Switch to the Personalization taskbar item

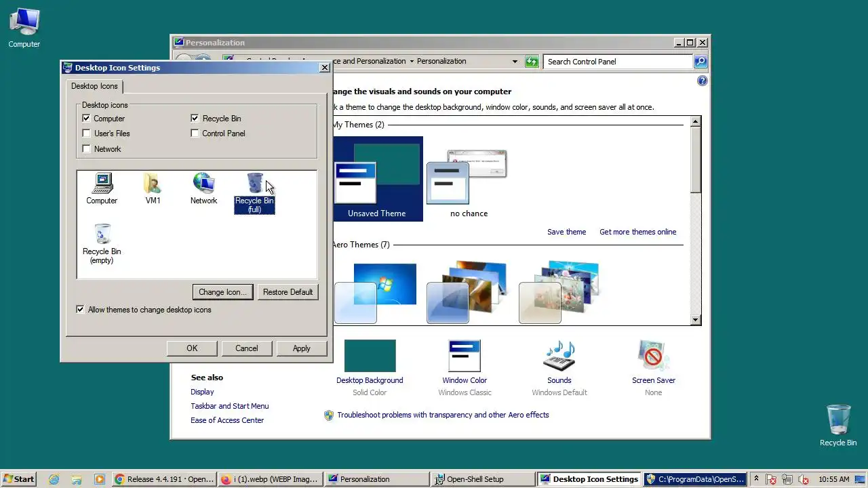[x=376, y=479]
